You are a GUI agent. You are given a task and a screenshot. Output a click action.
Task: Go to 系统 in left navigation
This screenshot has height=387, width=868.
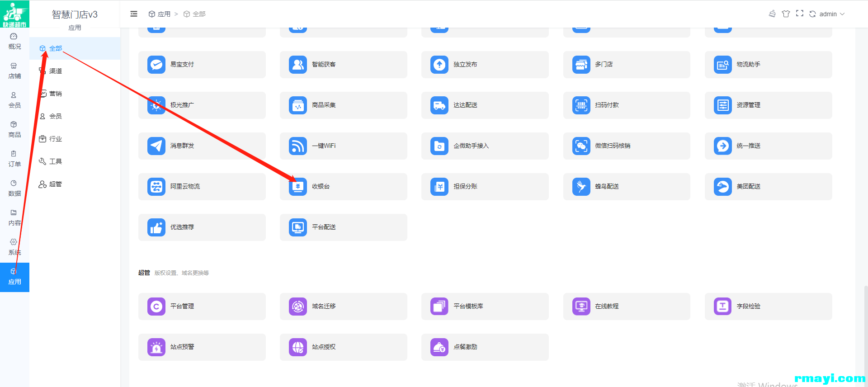coord(14,247)
